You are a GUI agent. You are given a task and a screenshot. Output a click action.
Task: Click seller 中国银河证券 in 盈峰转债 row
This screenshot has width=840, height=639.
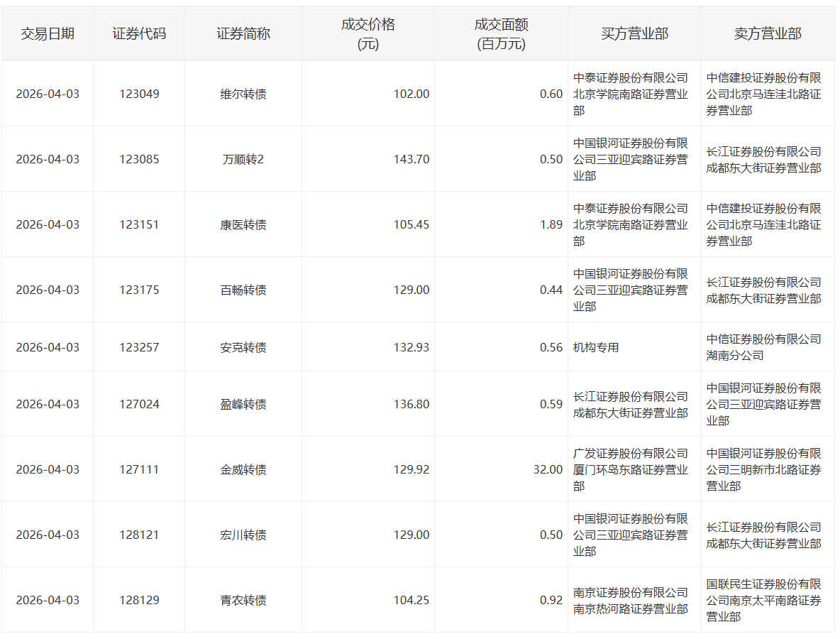(x=763, y=404)
